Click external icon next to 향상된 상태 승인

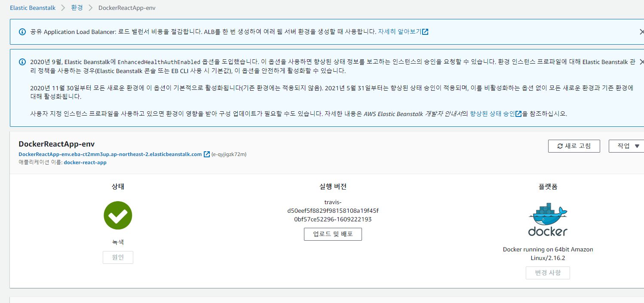(518, 114)
